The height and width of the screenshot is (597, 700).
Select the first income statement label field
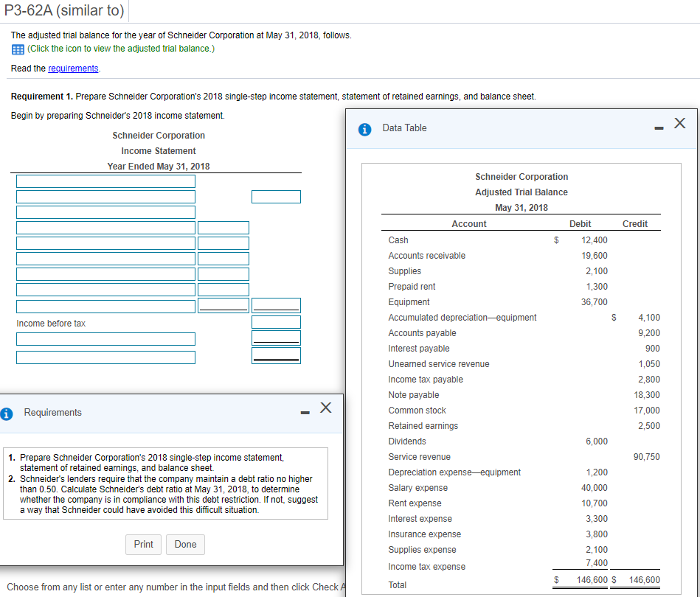(105, 181)
